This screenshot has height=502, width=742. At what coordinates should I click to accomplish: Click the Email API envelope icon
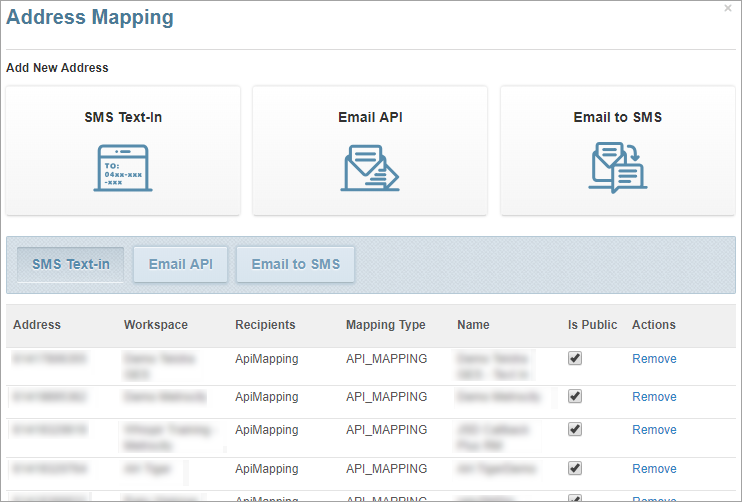[370, 168]
